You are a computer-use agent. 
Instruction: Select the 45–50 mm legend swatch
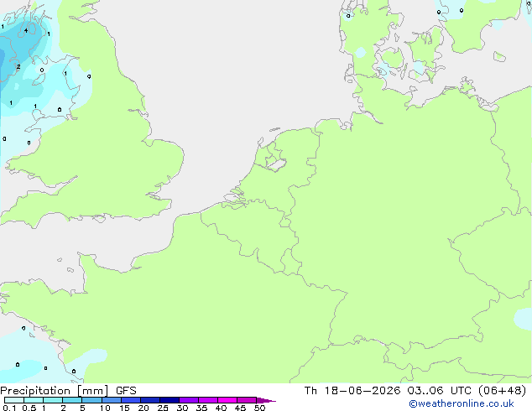247,400
